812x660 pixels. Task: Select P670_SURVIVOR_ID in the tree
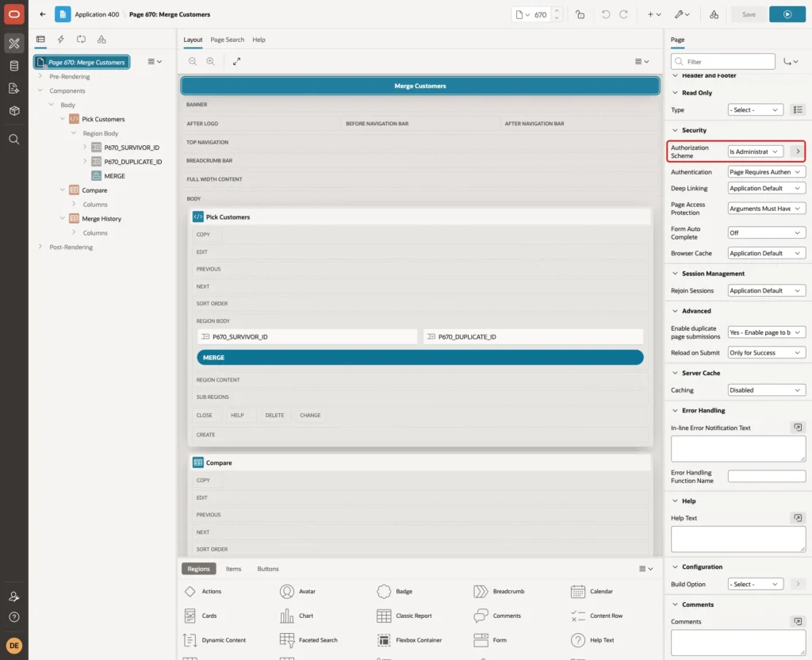(132, 147)
